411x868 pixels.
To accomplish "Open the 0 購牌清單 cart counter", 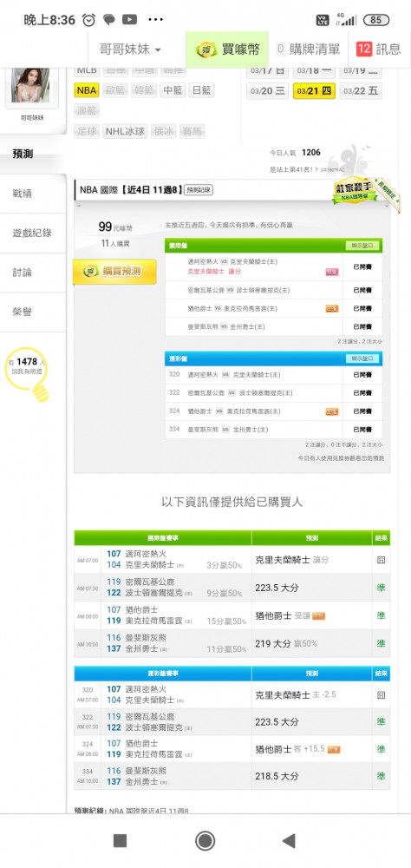I will 308,49.
